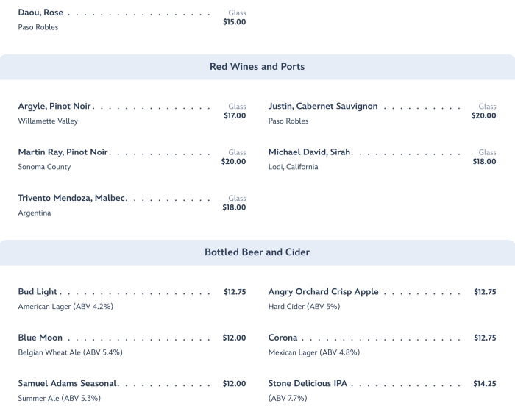Click Angry Orchard Crisp Apple cider
The height and width of the screenshot is (420, 515).
tap(323, 292)
